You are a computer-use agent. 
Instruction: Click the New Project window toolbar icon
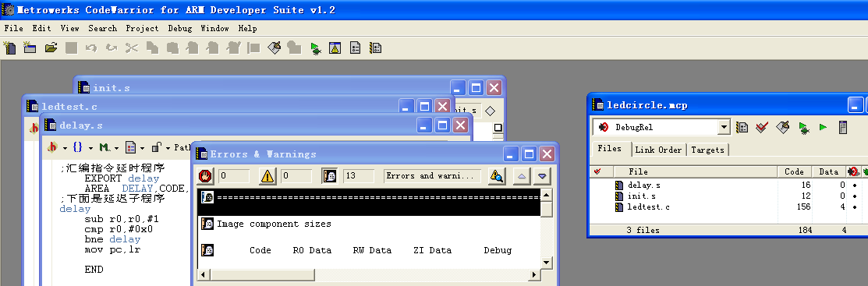tap(30, 48)
